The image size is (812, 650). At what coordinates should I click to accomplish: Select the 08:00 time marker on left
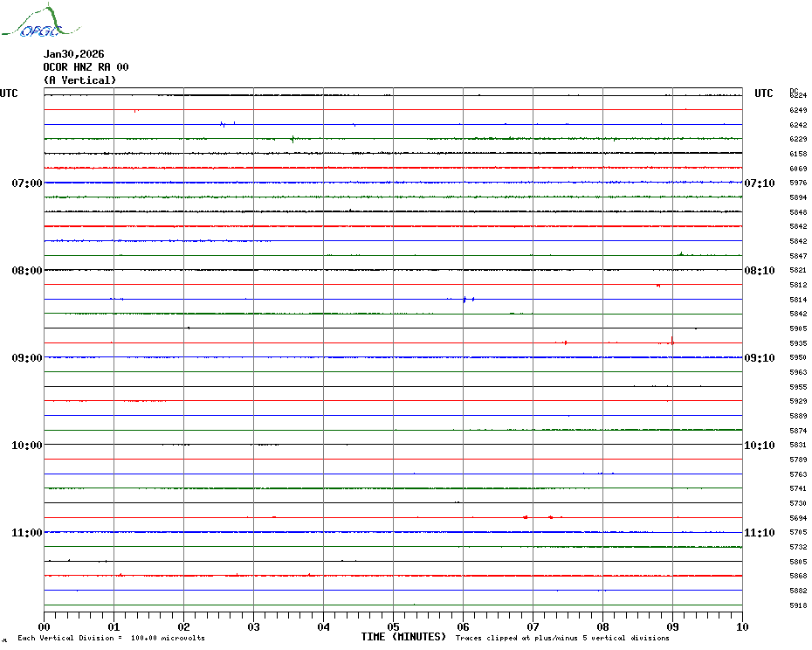coord(27,271)
